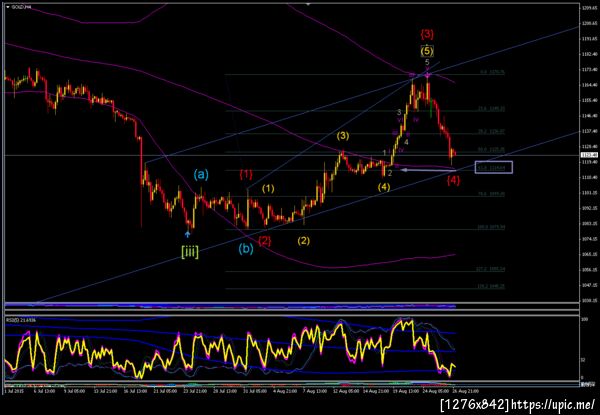Select the yellow (2) wave label
Image resolution: width=600 pixels, height=415 pixels.
(304, 241)
